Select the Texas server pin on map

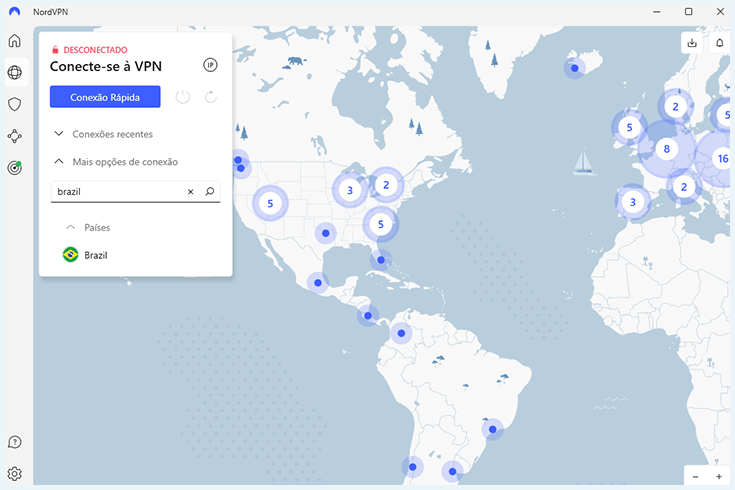pos(325,233)
